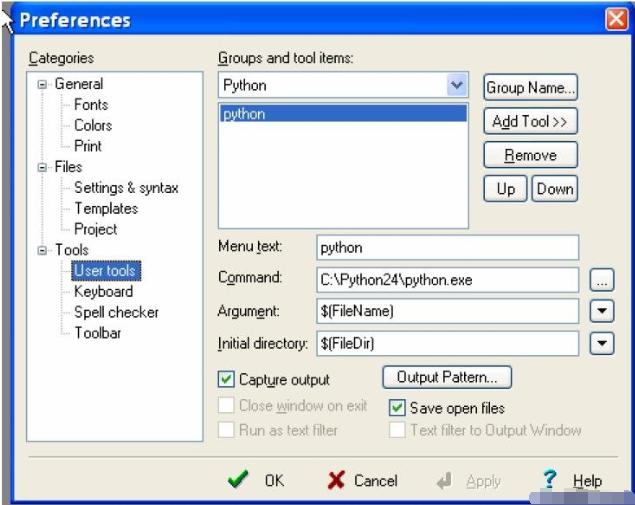635x505 pixels.
Task: Open the Python group dropdown
Action: click(457, 85)
